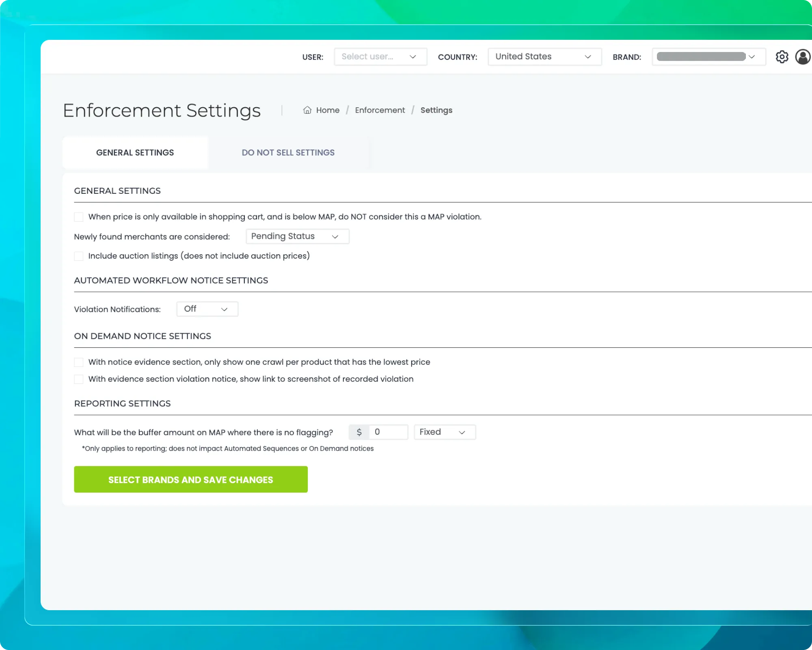Screen dimensions: 812x650
Task: Enable screenshot link in violation notice checkbox
Action: click(x=79, y=379)
